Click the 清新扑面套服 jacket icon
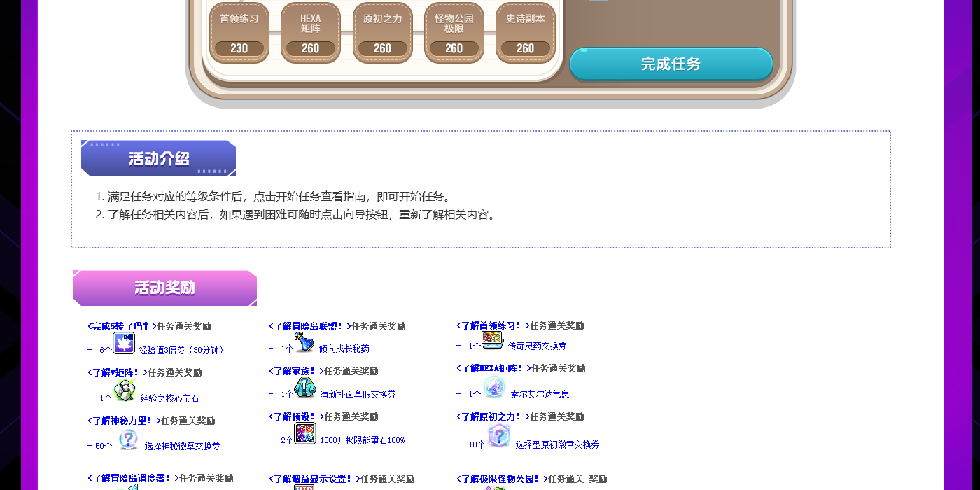Viewport: 980px width, 490px height. tap(305, 387)
